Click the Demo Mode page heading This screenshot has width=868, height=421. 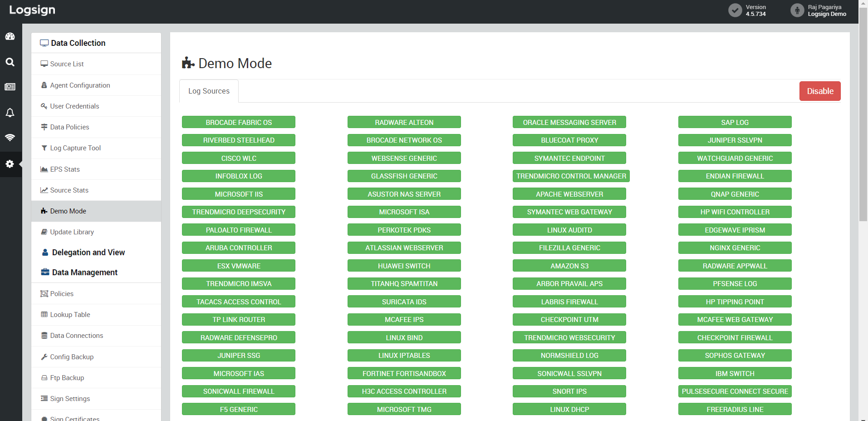point(235,63)
